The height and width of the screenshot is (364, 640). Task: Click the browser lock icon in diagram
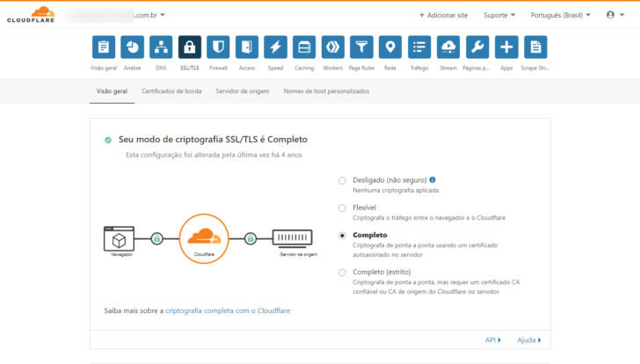(156, 238)
